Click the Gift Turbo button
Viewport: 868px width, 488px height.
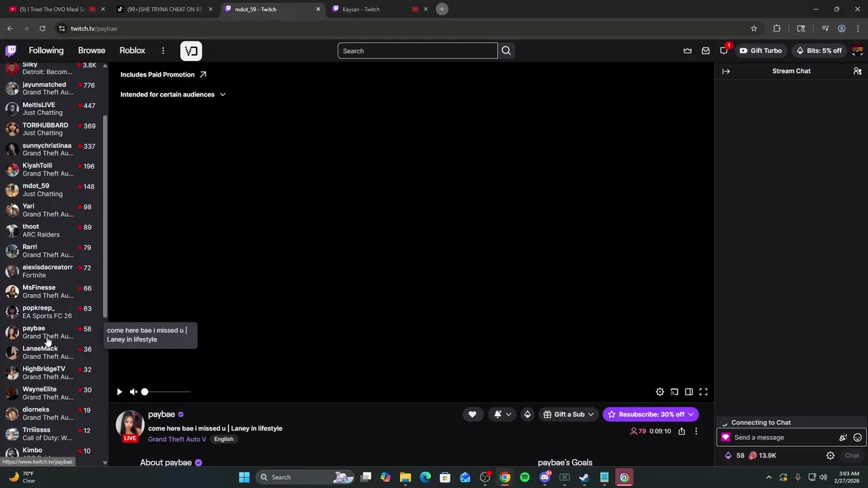pyautogui.click(x=760, y=51)
